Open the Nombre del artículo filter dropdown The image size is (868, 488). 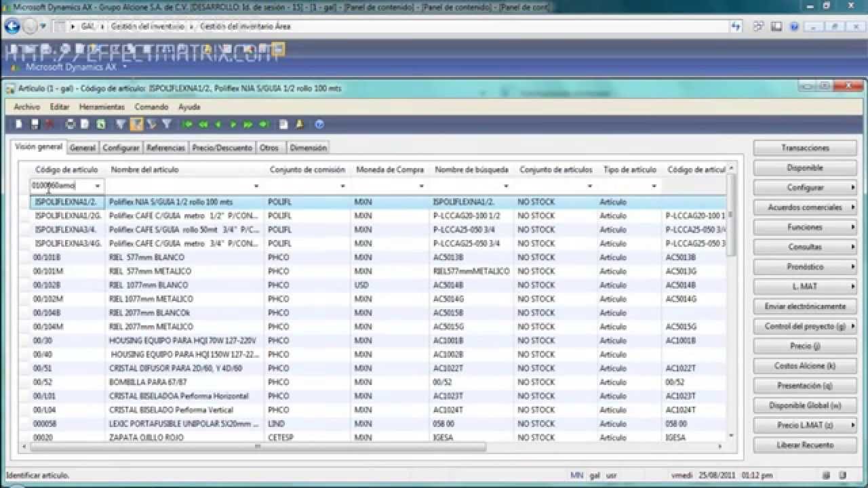(256, 186)
